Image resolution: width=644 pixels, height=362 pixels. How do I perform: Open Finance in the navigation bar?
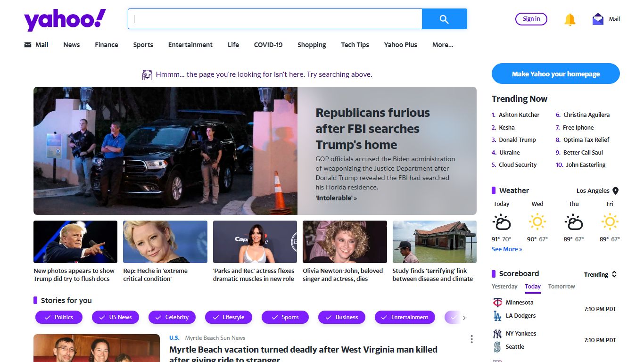[107, 45]
